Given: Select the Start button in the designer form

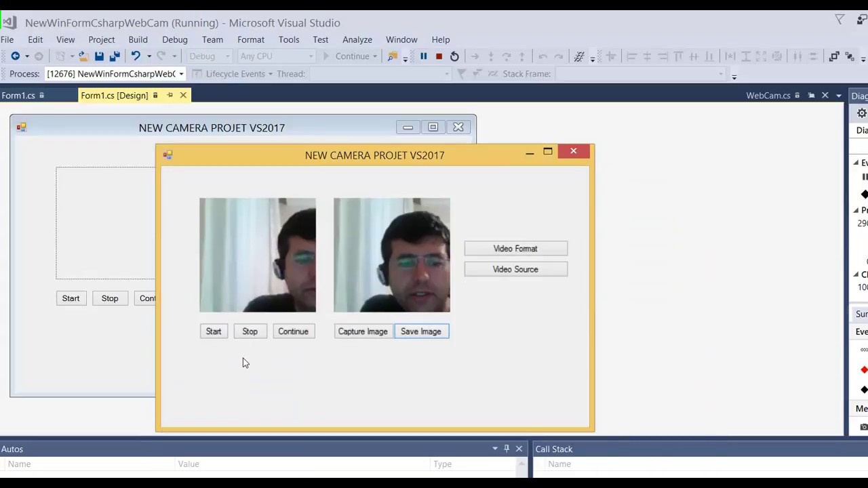Looking at the screenshot, I should tap(71, 298).
